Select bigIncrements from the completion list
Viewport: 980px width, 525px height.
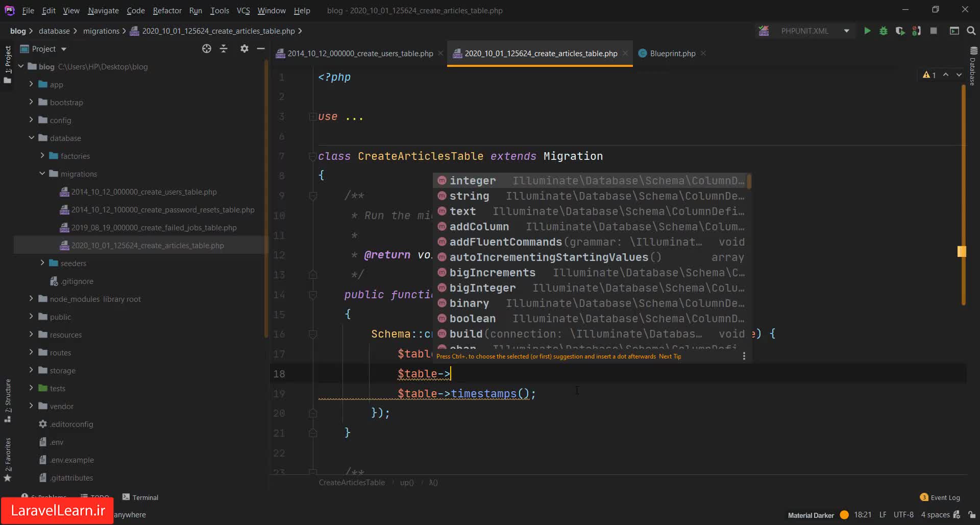coord(492,273)
